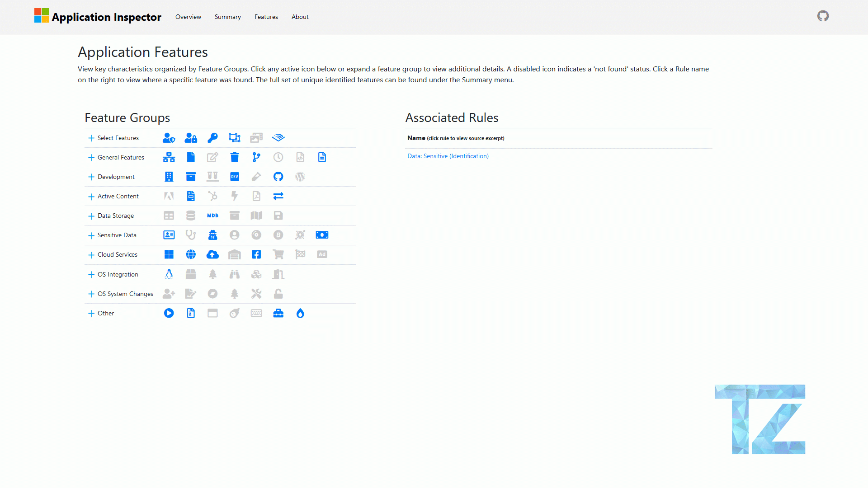This screenshot has height=488, width=868.
Task: Open the Summary menu
Action: (x=227, y=17)
